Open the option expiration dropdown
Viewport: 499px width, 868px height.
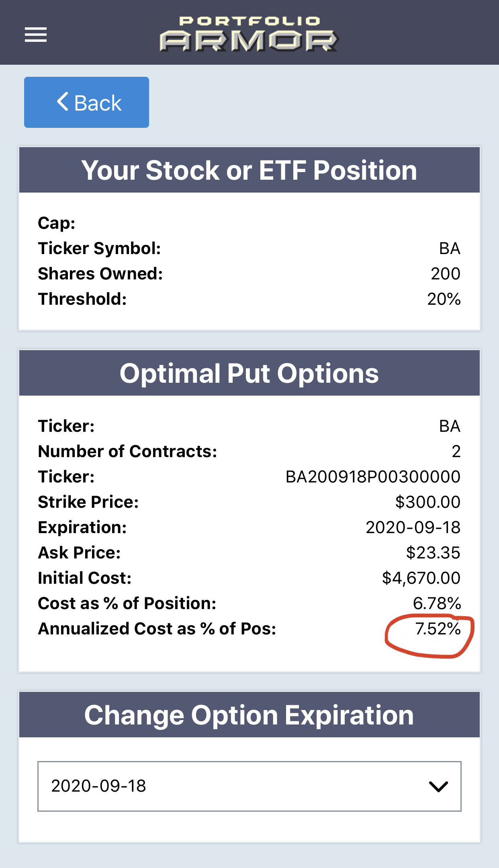(249, 786)
